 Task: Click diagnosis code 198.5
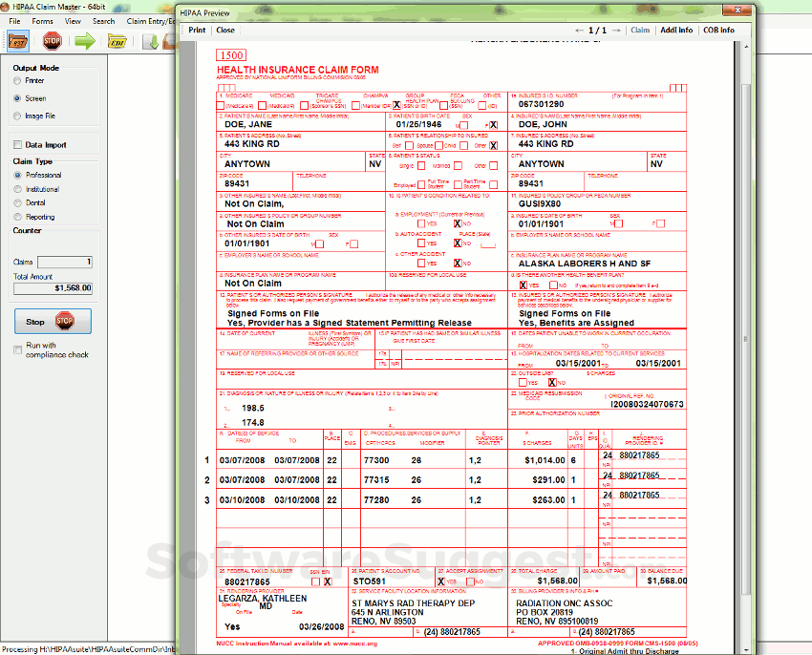tap(253, 408)
